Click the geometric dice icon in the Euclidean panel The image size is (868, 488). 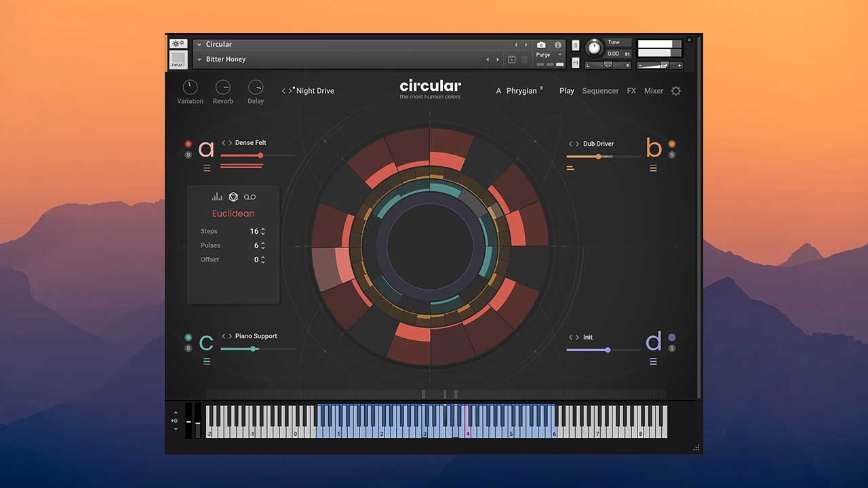click(233, 197)
